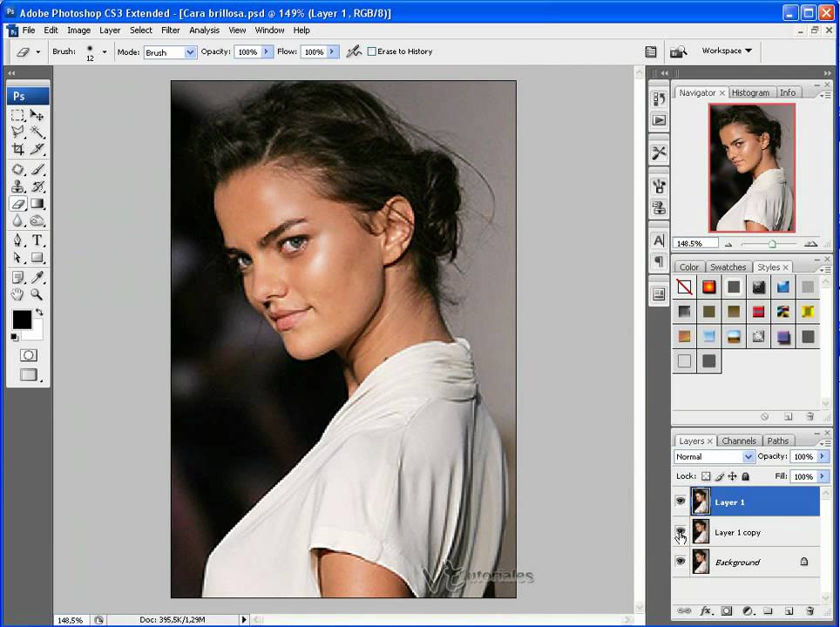Image resolution: width=840 pixels, height=627 pixels.
Task: Swap foreground and background colors arrow
Action: coord(39,312)
